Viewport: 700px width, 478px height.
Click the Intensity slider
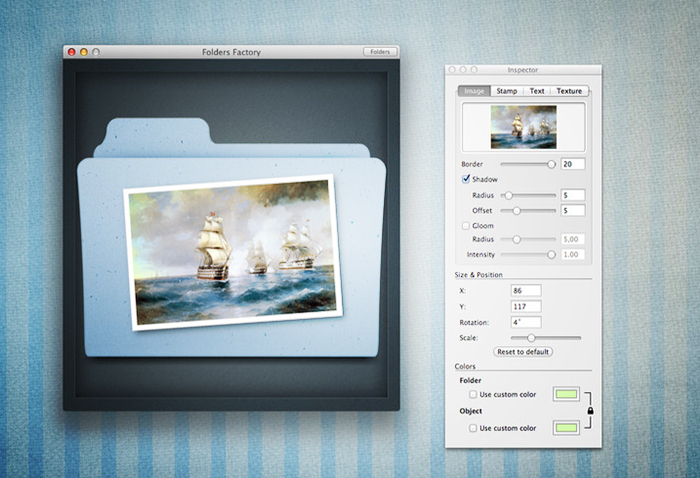pos(528,254)
